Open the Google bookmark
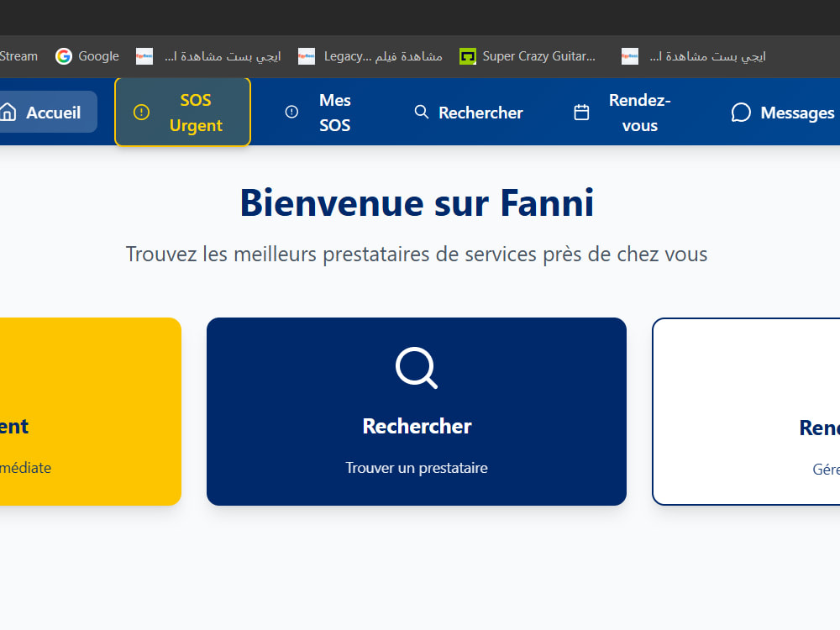Viewport: 840px width, 630px height. 87,55
